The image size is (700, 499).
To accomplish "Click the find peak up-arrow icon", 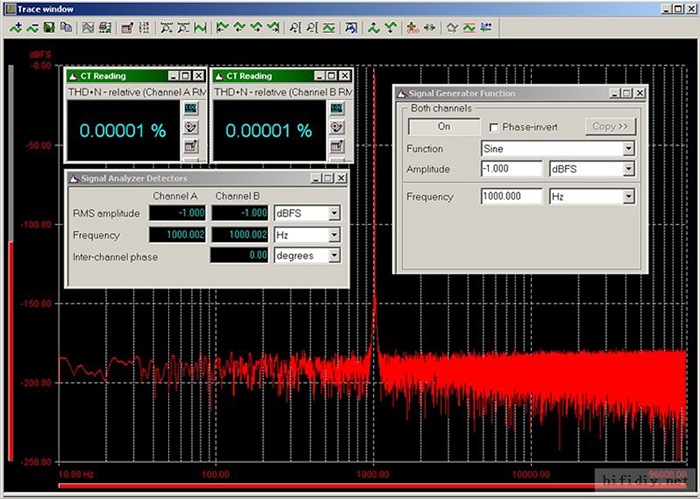I will [373, 28].
